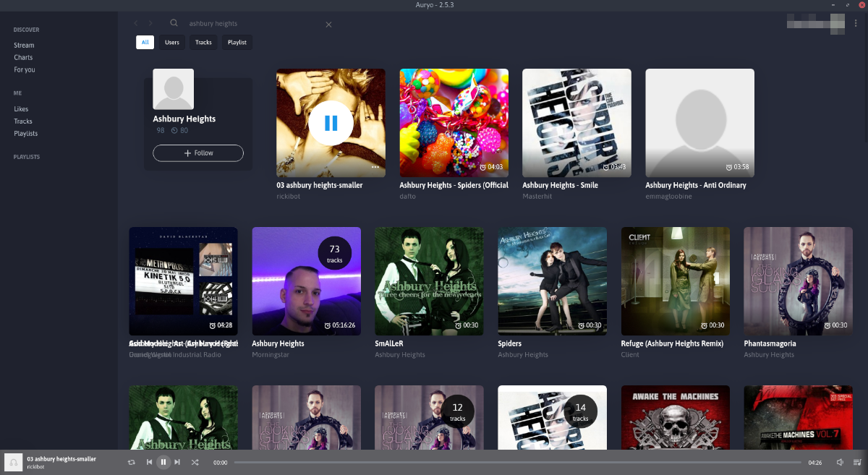Toggle shuffle in the player bar

coord(195,462)
